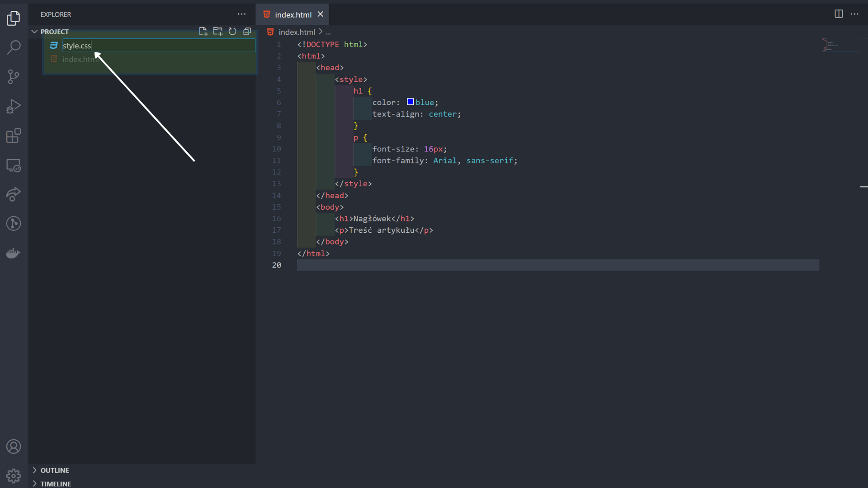Select index.html in the breadcrumb

(x=296, y=32)
